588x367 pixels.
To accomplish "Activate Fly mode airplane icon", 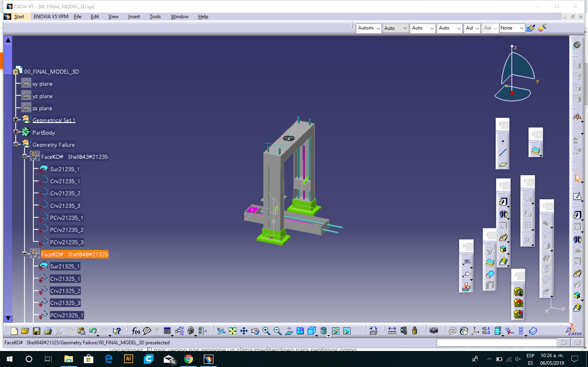I will pos(221,331).
